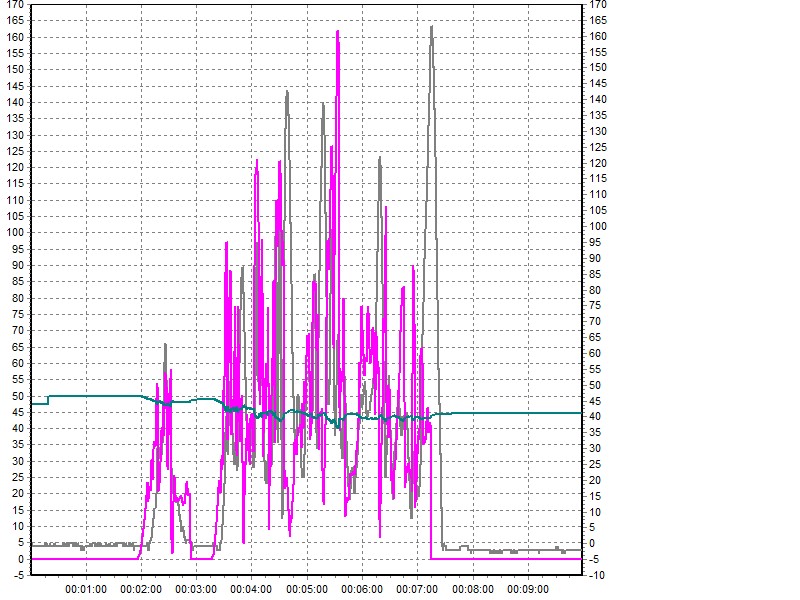The image size is (800, 600).
Task: Click the tallest gray spike's peak
Action: [x=431, y=27]
